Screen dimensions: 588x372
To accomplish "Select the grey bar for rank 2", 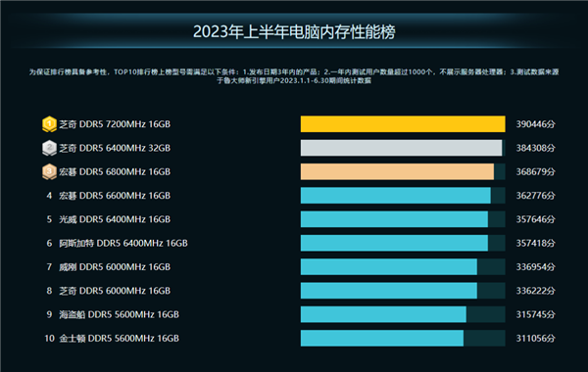I will 401,148.
